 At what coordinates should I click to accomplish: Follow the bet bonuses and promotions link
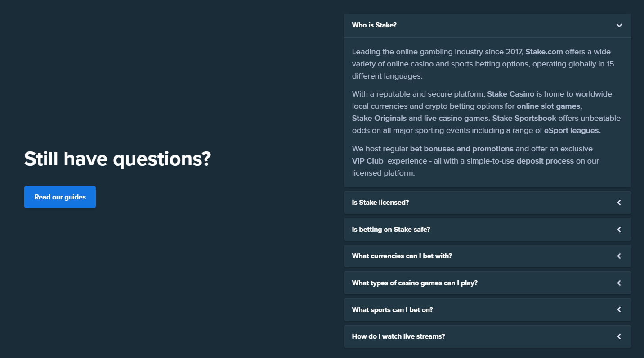click(x=461, y=149)
